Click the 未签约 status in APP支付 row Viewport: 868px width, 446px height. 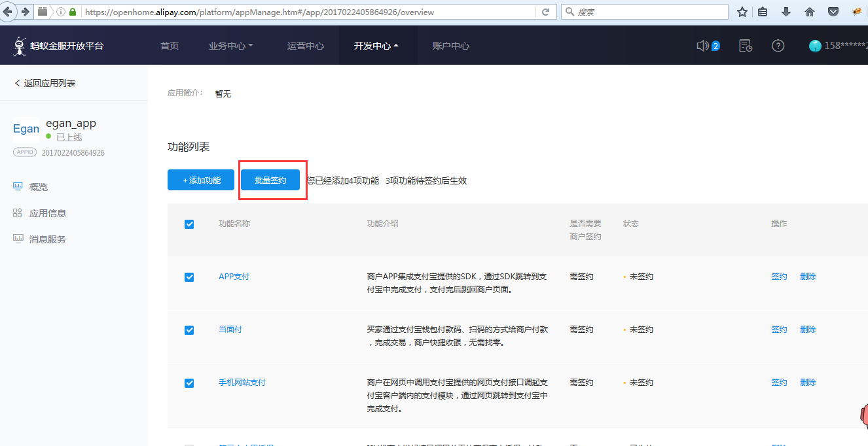641,277
